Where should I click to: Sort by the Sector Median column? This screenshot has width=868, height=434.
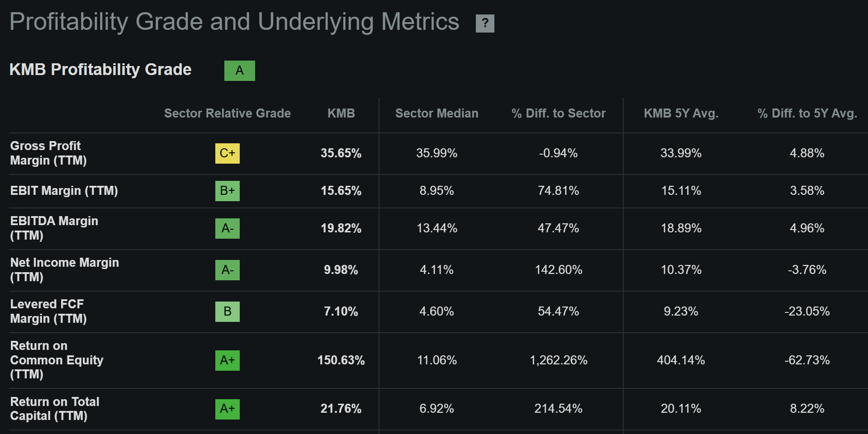click(x=436, y=113)
